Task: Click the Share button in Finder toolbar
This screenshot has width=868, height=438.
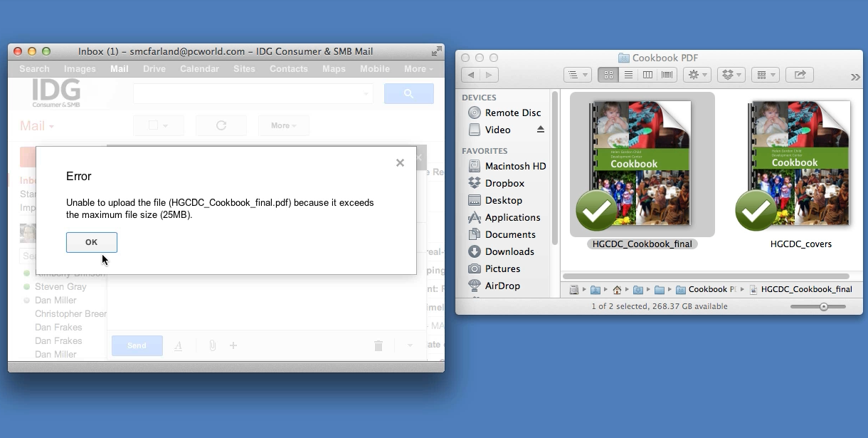Action: (800, 75)
